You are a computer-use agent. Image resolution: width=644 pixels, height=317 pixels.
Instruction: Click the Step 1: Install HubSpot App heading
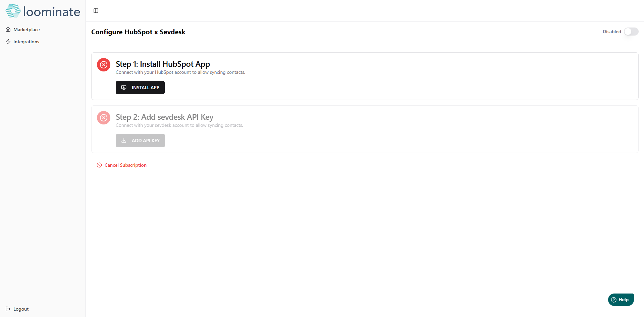163,64
